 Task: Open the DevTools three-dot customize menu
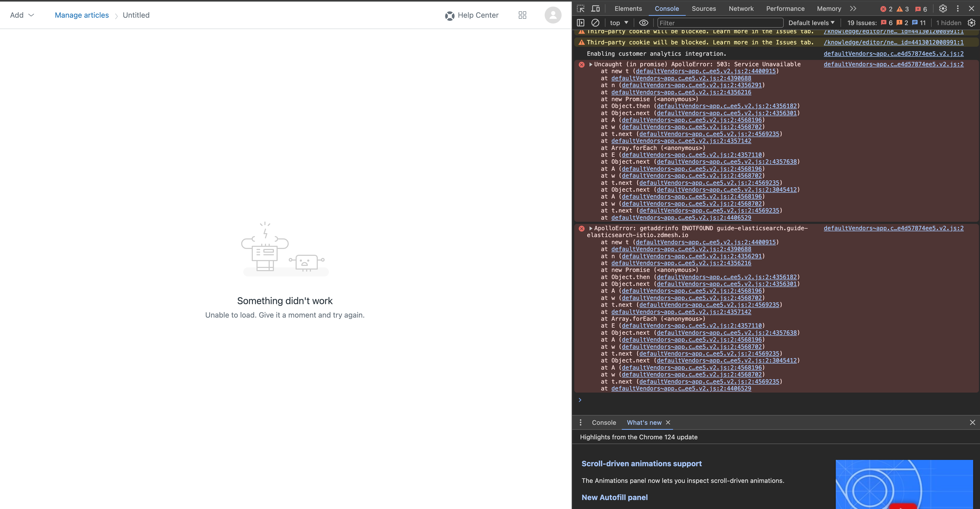tap(958, 8)
